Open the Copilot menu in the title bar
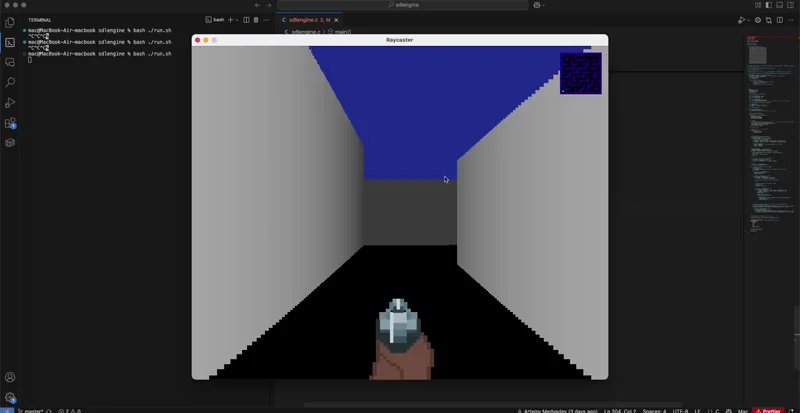Image resolution: width=800 pixels, height=413 pixels. 539,5
